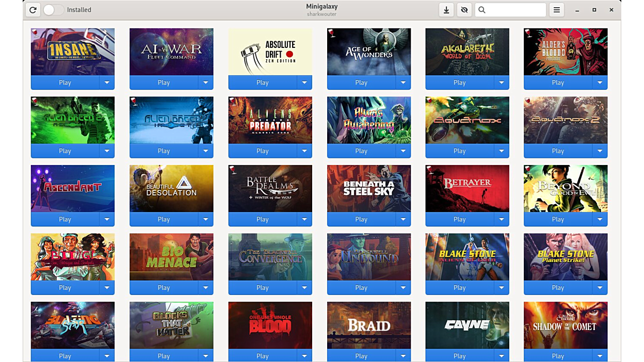Open dropdown arrow next to Bio Menace Play
The image size is (644, 362).
205,288
